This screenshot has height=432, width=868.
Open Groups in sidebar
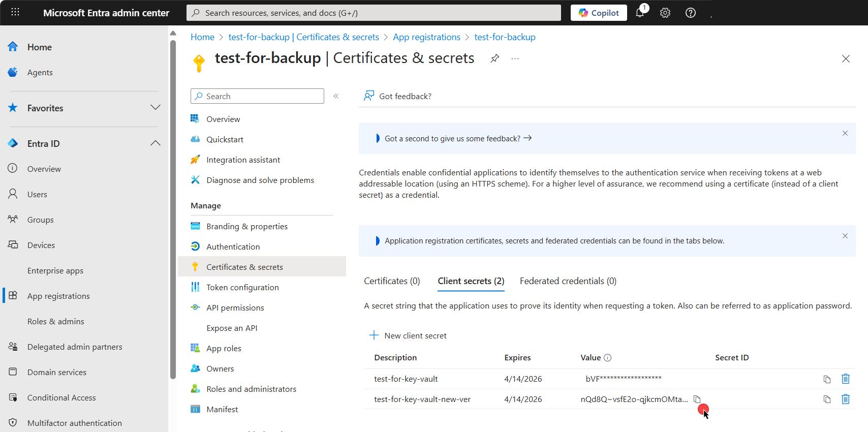41,220
